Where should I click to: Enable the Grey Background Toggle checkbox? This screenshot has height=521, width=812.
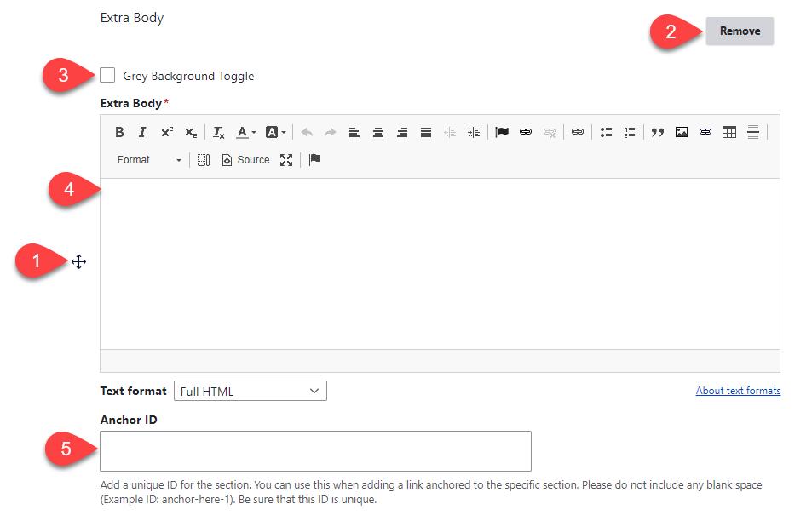107,76
